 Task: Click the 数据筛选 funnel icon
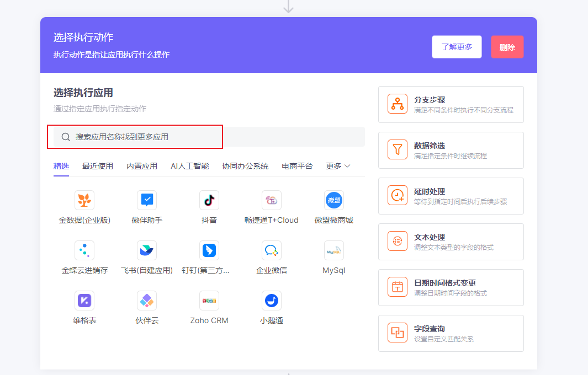(398, 149)
